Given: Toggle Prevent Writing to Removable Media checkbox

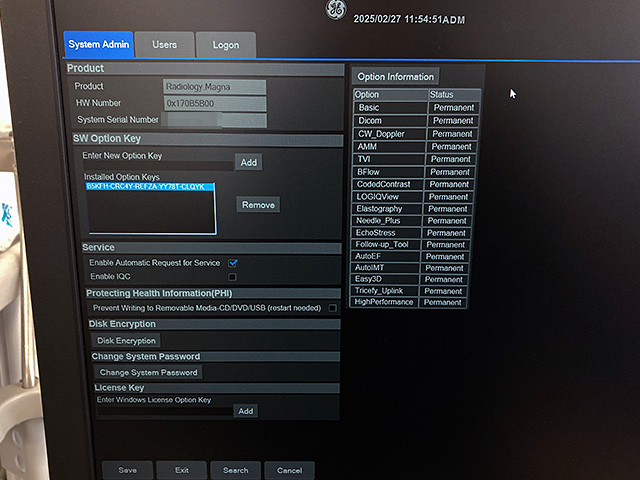Looking at the screenshot, I should tap(333, 308).
